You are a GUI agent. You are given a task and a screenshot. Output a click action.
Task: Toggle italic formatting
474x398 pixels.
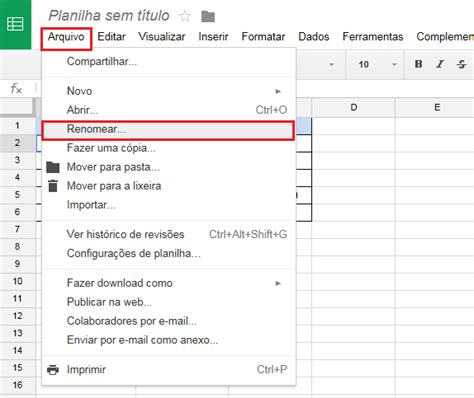[x=440, y=64]
